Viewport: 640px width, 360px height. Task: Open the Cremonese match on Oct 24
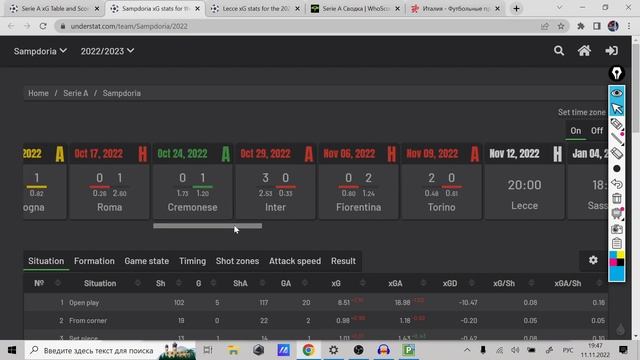pyautogui.click(x=192, y=181)
